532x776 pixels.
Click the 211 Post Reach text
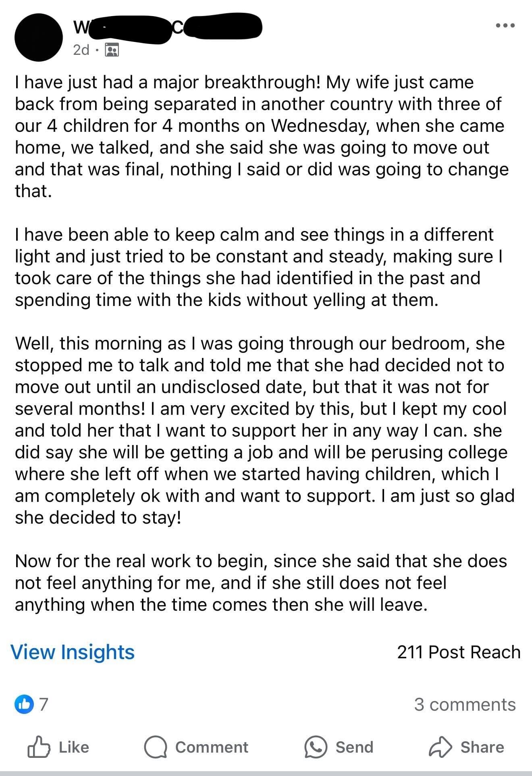pyautogui.click(x=459, y=652)
